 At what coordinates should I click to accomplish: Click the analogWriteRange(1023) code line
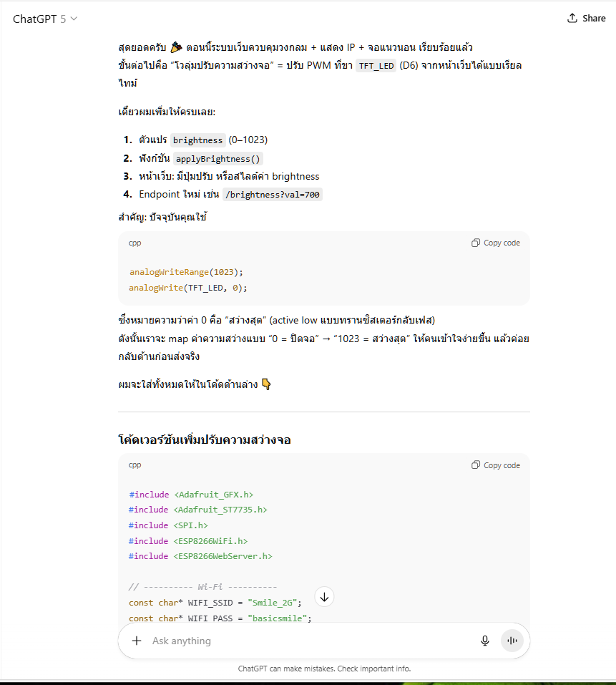click(186, 272)
